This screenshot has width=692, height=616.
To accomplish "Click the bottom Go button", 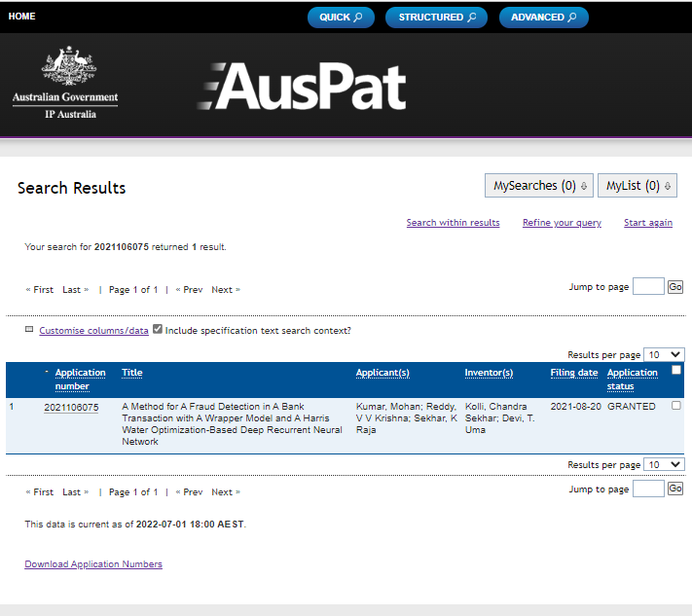I will click(675, 489).
